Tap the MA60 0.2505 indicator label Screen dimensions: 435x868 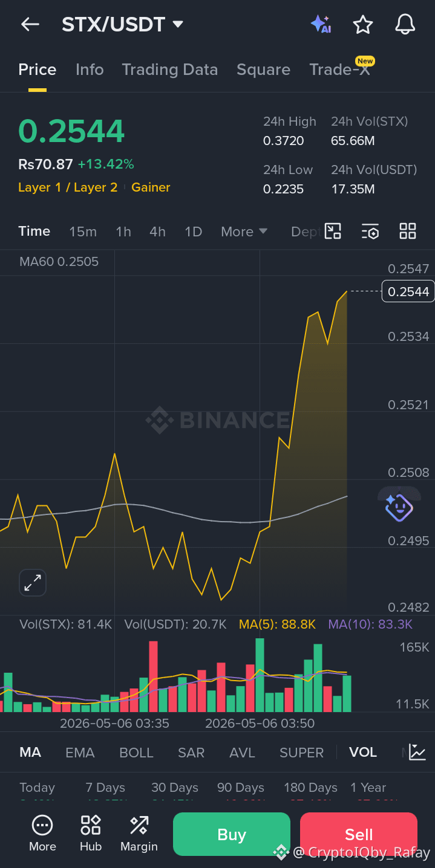tap(59, 262)
